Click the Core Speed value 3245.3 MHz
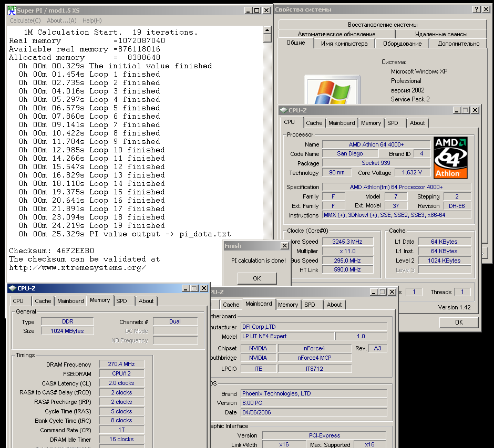This screenshot has height=448, width=494. 347,242
